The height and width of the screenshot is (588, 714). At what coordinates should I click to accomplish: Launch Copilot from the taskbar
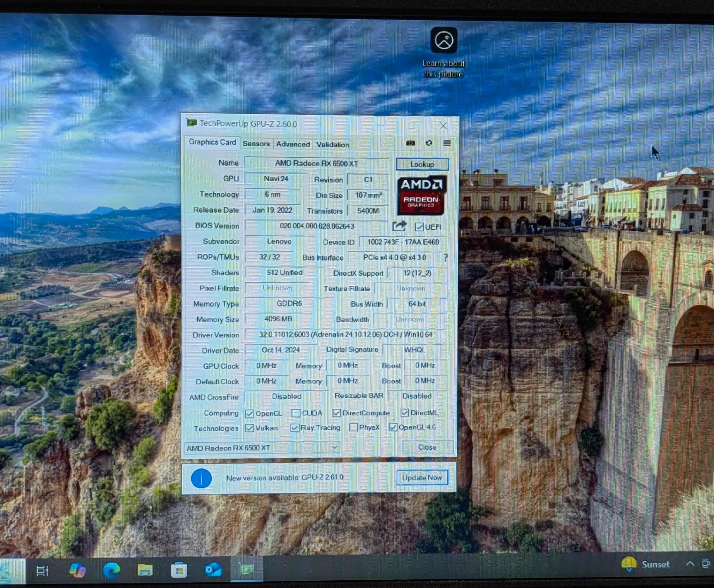pyautogui.click(x=77, y=570)
